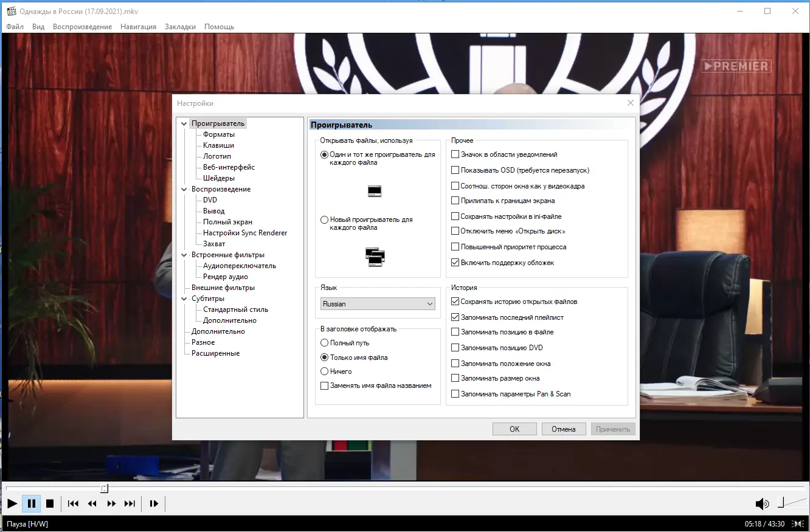The height and width of the screenshot is (532, 810).
Task: Click the Отмена button
Action: tap(564, 429)
